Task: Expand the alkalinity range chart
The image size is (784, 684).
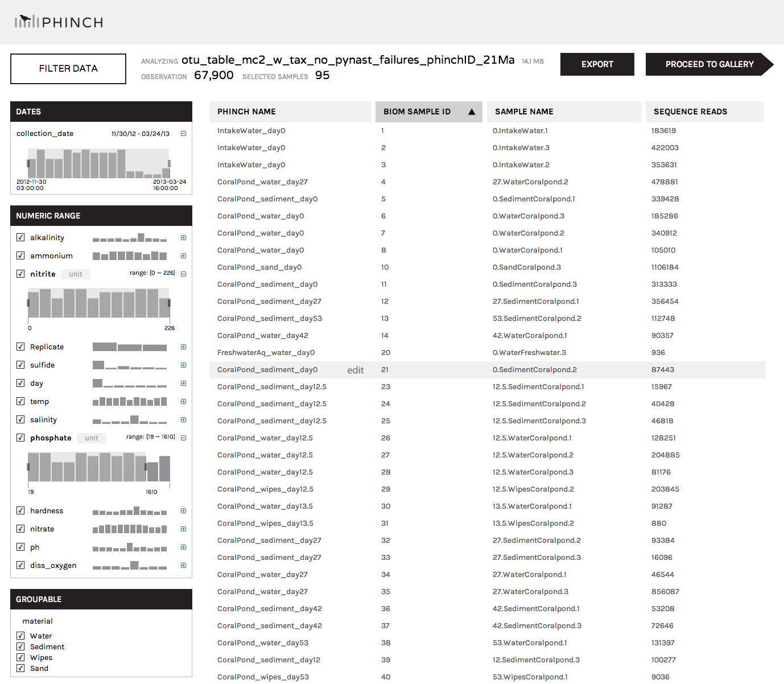Action: coord(183,238)
